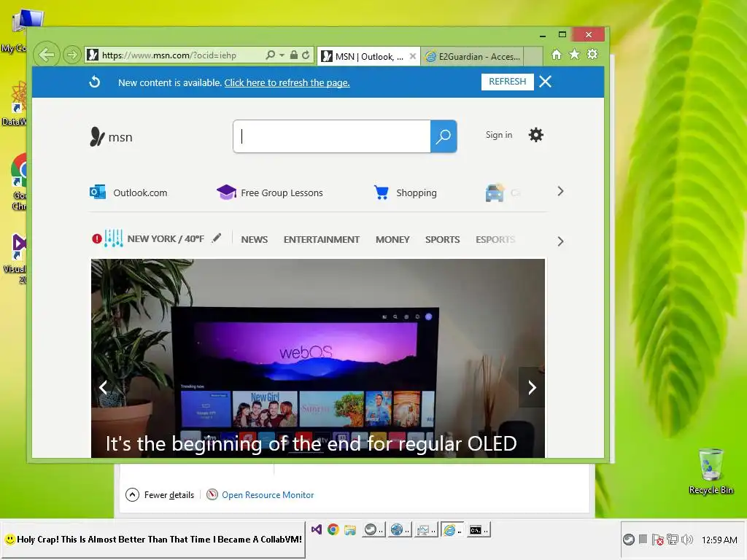Open File Explorer from the taskbar
The width and height of the screenshot is (747, 560).
point(350,529)
